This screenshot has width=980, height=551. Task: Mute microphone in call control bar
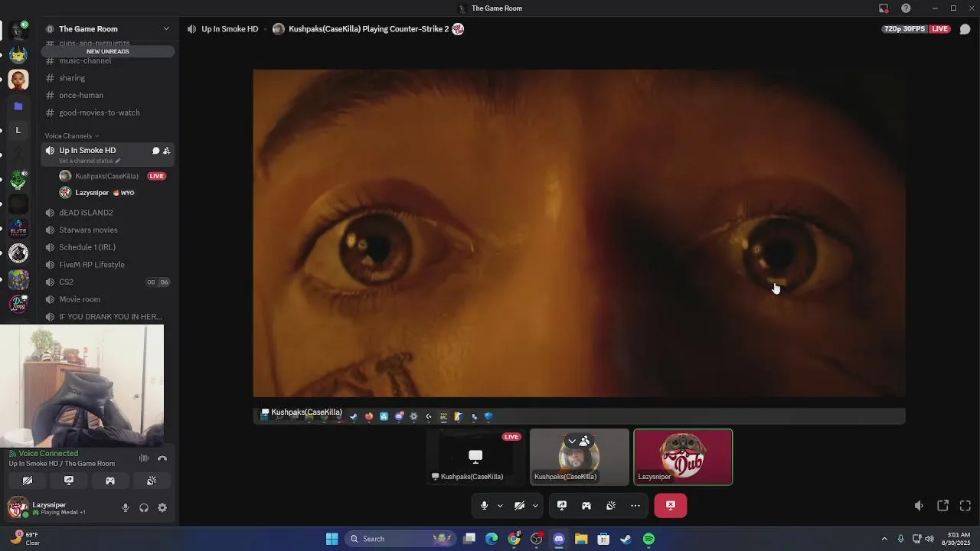484,505
